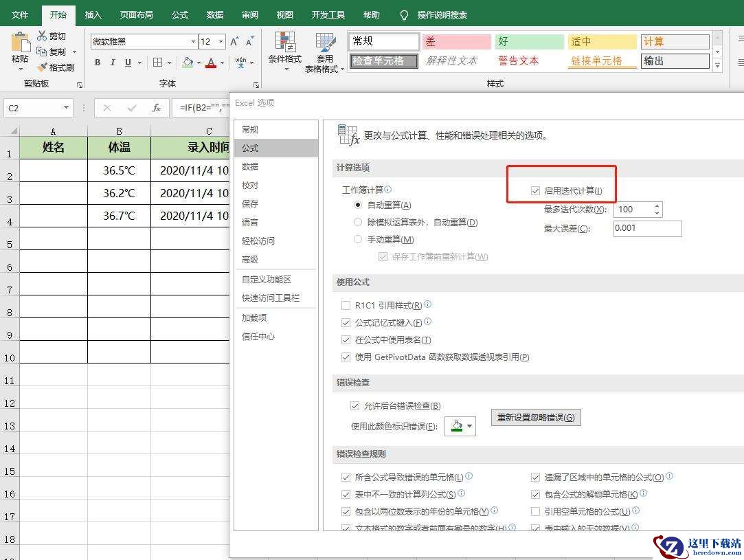The height and width of the screenshot is (560, 744).
Task: Open the Paste options dropdown arrow
Action: click(21, 69)
